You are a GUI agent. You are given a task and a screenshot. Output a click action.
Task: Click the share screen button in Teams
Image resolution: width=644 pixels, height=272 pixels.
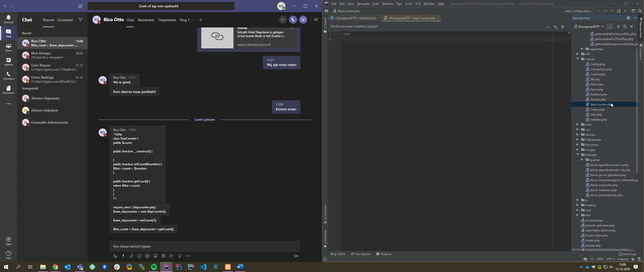303,20
